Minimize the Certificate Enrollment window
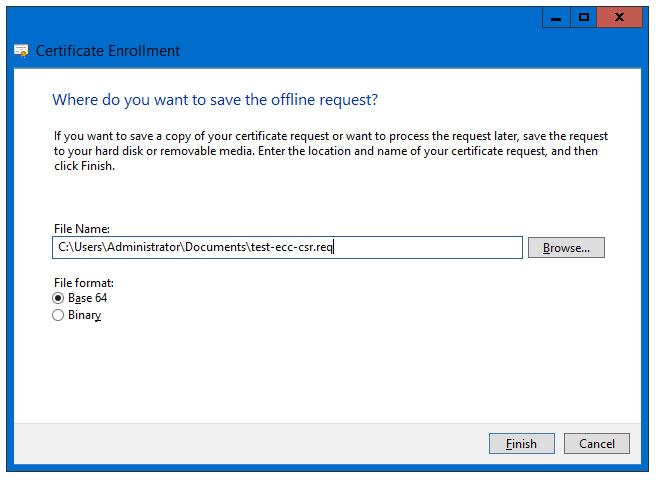The width and height of the screenshot is (656, 480). coord(556,18)
